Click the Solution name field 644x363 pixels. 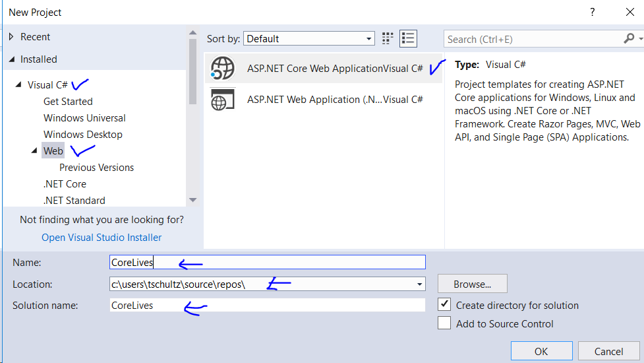[268, 305]
